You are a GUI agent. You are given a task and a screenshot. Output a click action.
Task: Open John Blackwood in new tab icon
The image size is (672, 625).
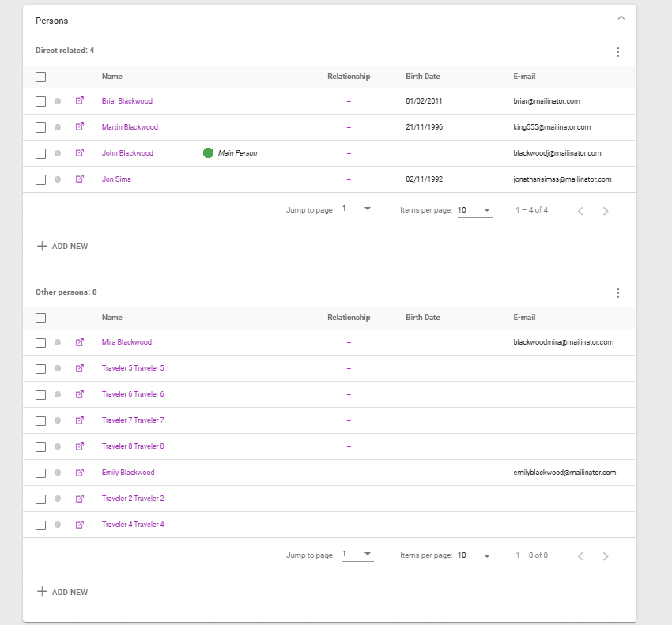coord(79,153)
